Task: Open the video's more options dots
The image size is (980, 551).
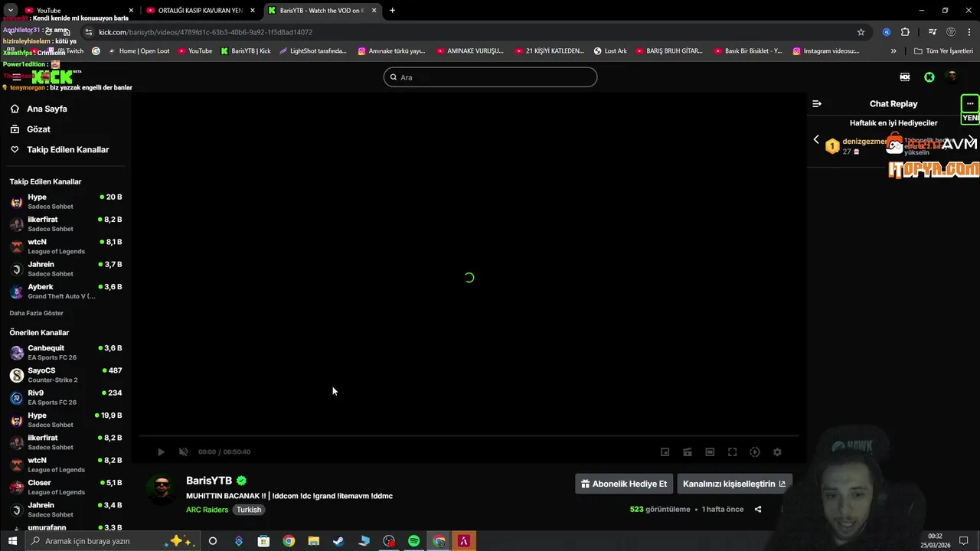Action: [x=782, y=510]
